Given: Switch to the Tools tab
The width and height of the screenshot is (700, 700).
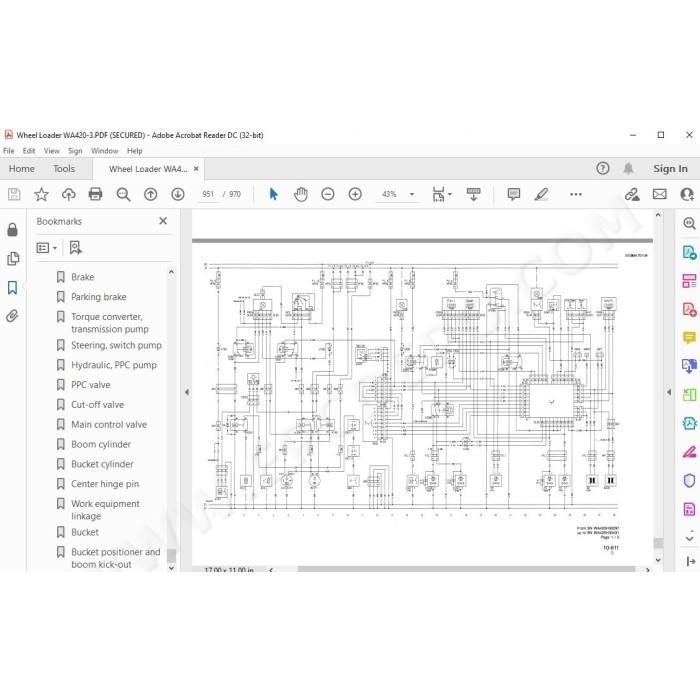Looking at the screenshot, I should pos(64,168).
